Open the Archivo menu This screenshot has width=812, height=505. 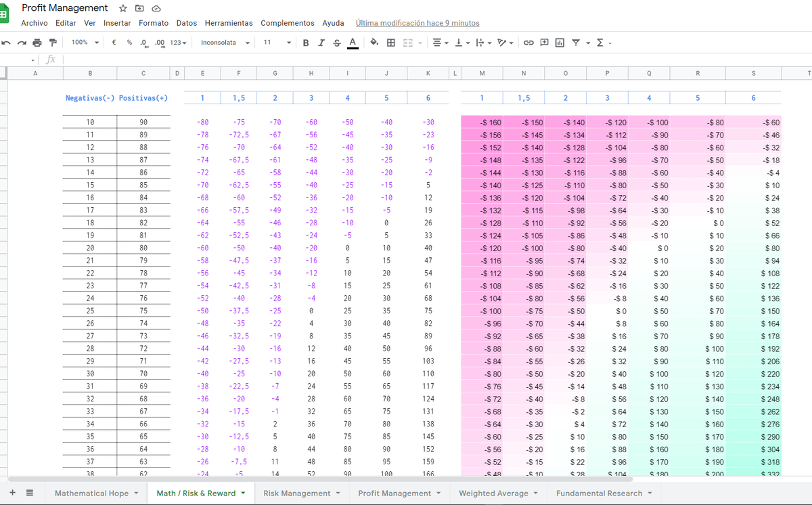(35, 23)
